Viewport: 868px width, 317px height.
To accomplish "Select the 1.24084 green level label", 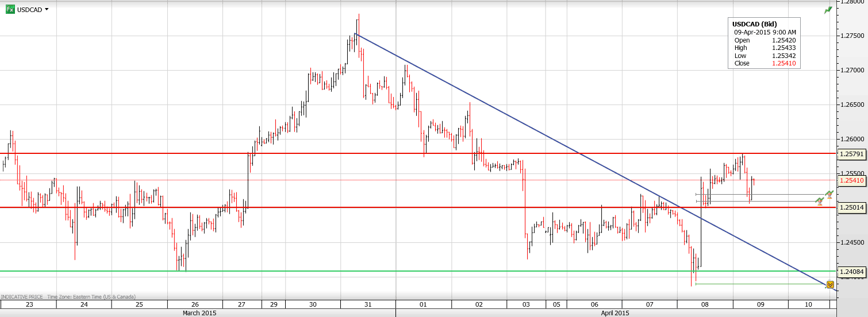I will 851,271.
